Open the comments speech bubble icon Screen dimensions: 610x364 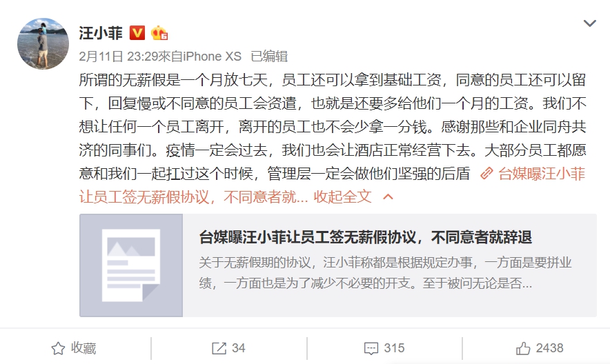click(371, 348)
